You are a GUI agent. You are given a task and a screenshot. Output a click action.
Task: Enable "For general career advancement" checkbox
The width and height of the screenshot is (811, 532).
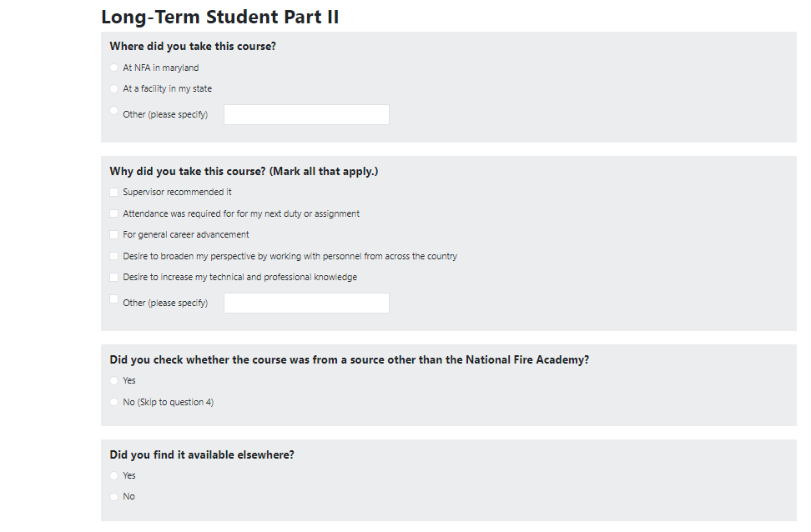(114, 234)
